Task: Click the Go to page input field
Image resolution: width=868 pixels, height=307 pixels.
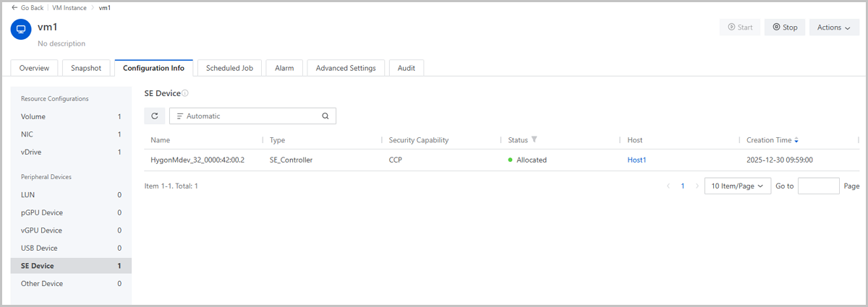Action: click(818, 186)
